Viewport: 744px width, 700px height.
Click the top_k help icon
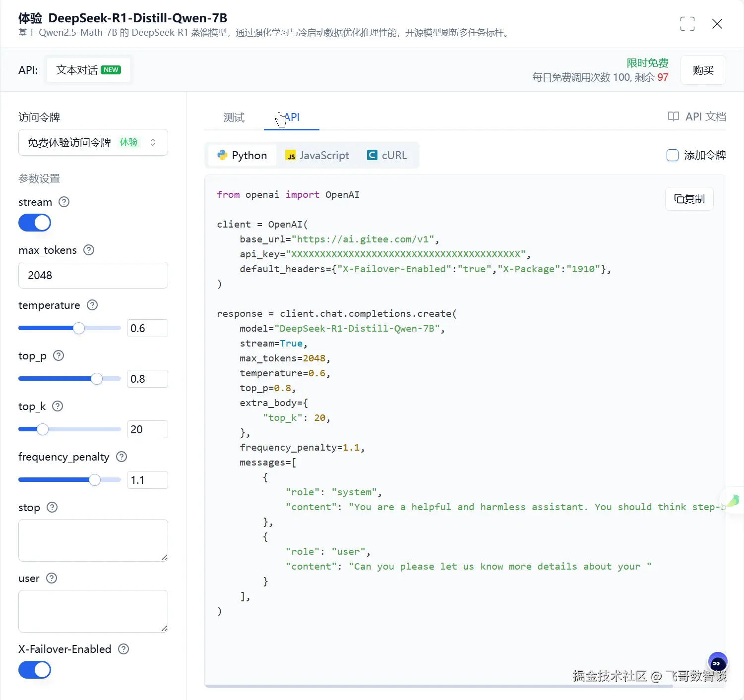58,406
